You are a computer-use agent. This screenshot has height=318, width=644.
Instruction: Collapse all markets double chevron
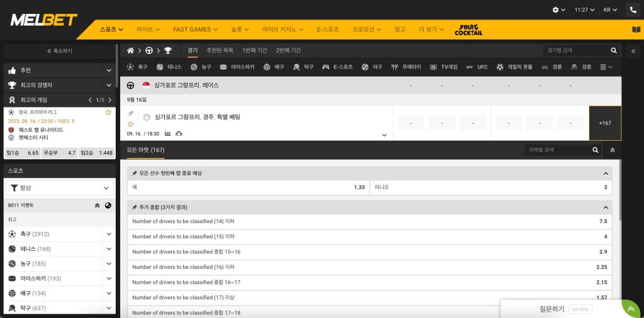tap(613, 150)
